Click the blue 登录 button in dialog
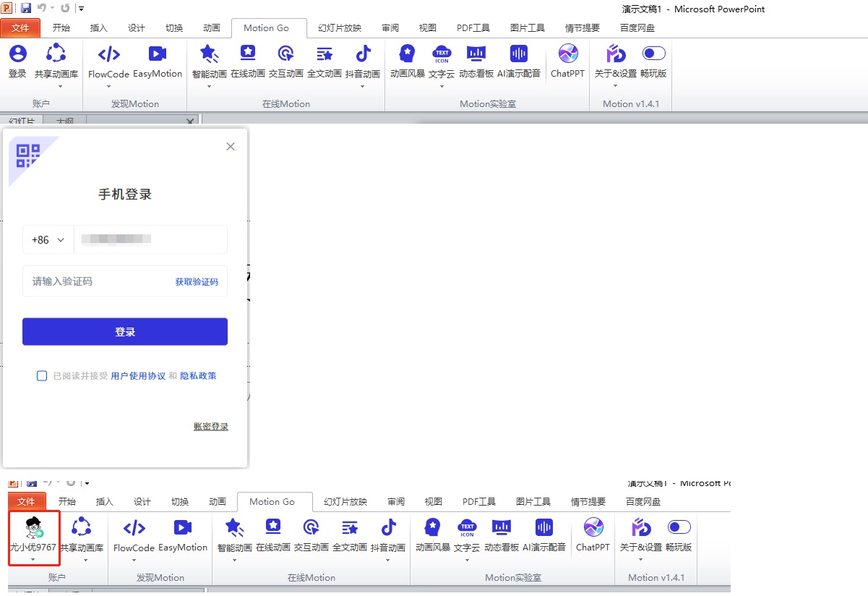868x596 pixels. 125,332
